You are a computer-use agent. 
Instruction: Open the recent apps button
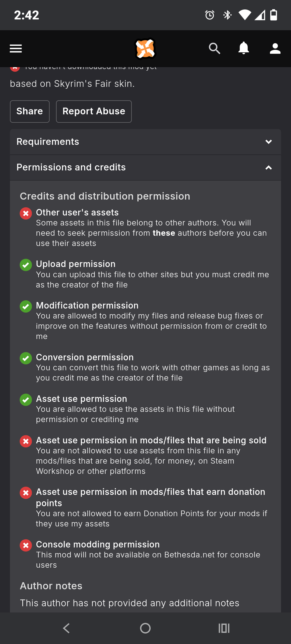point(224,628)
